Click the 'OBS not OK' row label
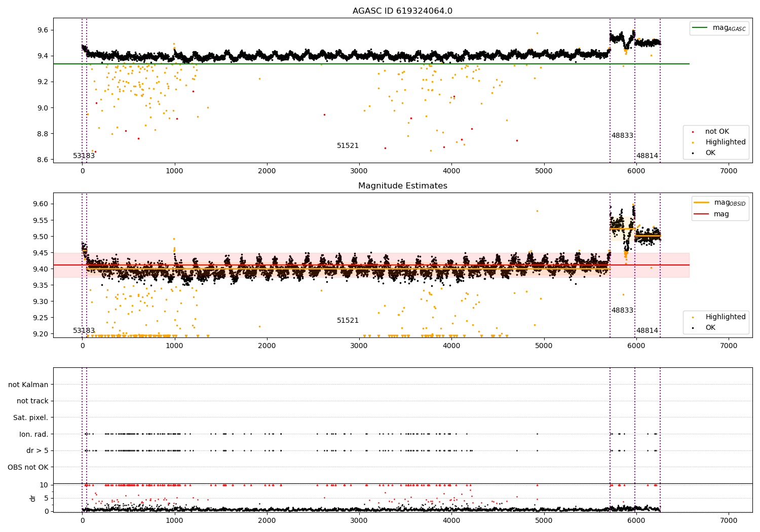760x532 pixels. [28, 467]
